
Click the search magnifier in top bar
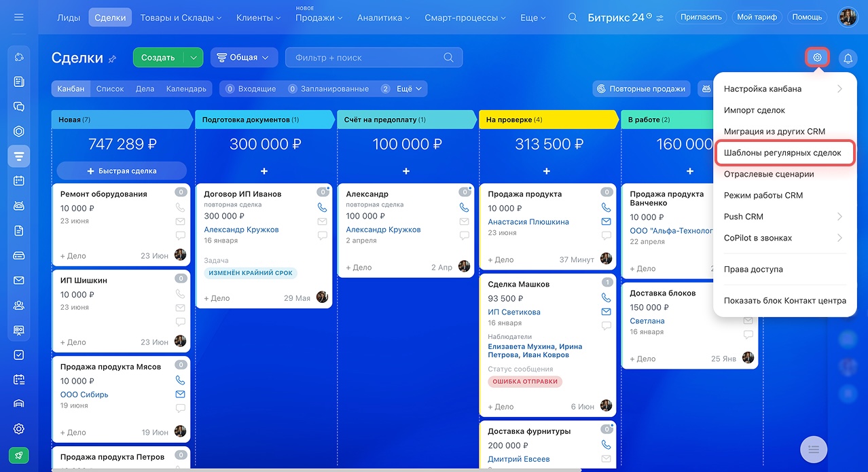573,18
